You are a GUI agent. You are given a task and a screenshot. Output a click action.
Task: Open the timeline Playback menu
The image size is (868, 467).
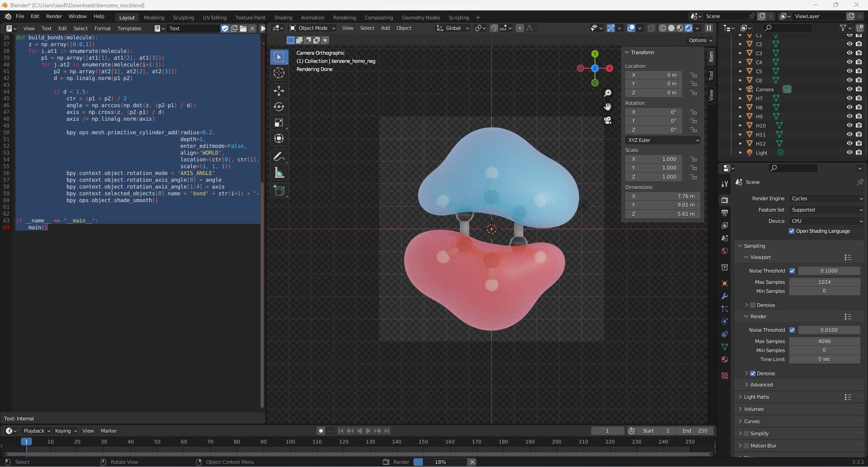pos(37,431)
